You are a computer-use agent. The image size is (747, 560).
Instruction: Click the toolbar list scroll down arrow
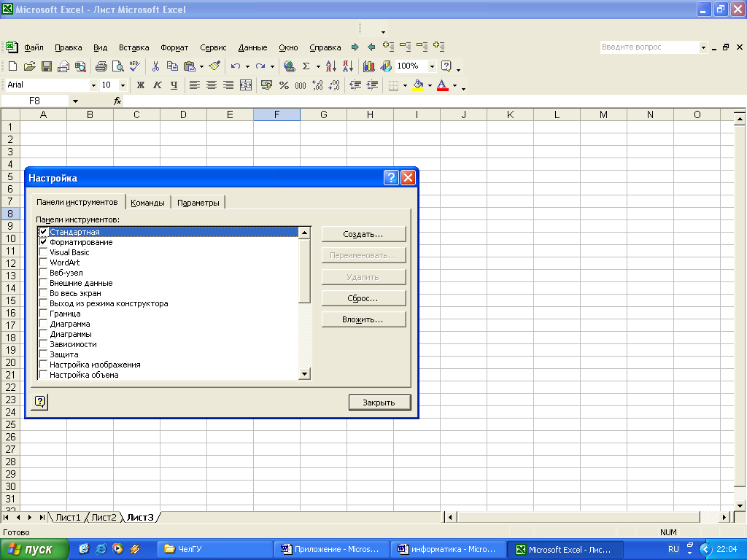304,374
